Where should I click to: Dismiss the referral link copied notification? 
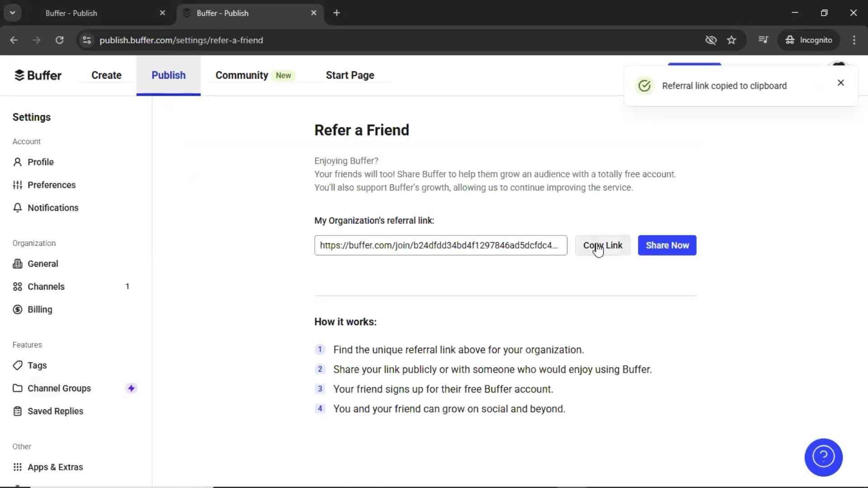point(840,83)
